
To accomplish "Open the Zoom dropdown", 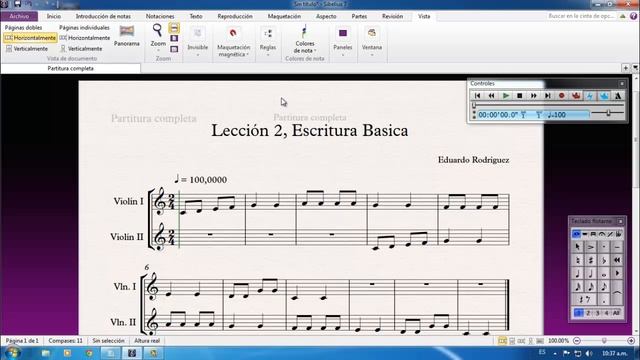I will 158,38.
